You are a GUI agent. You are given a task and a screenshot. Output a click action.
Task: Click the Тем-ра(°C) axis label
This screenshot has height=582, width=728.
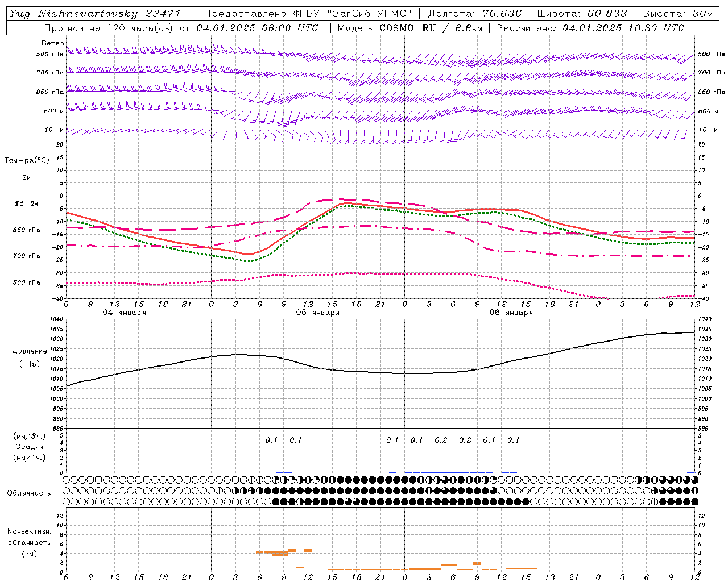click(27, 161)
